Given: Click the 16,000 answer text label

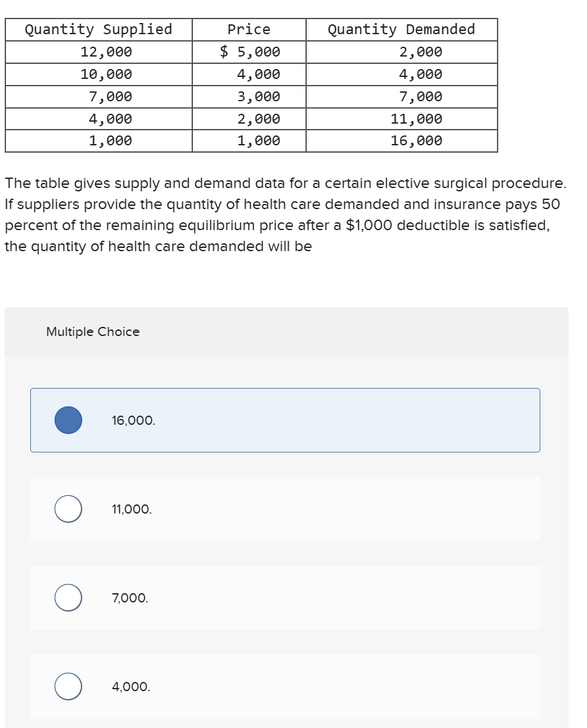Looking at the screenshot, I should pyautogui.click(x=131, y=420).
